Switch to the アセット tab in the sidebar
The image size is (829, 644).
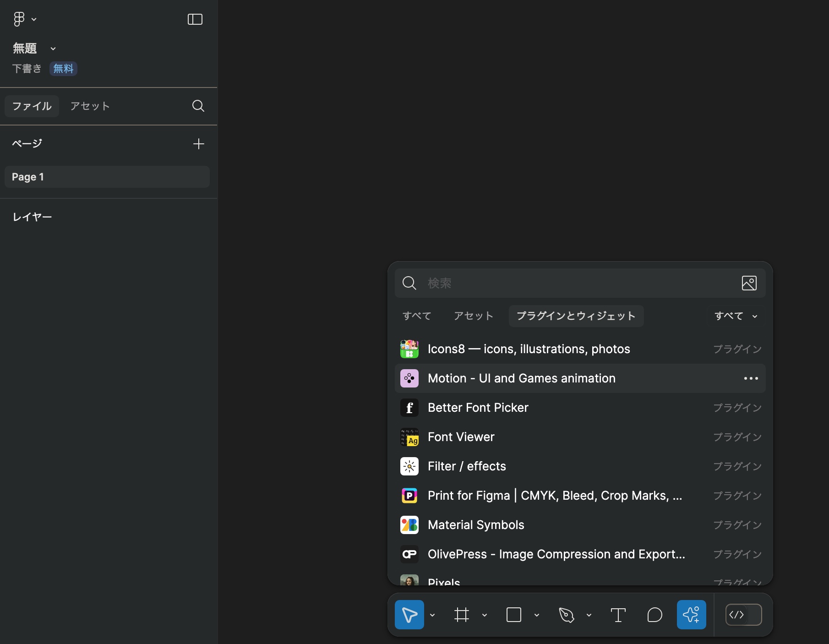click(90, 106)
